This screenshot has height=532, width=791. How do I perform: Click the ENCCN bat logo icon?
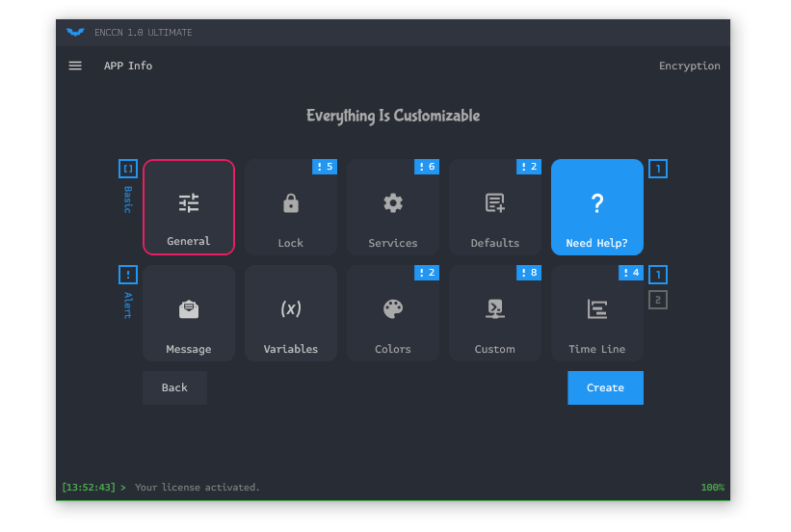tap(75, 33)
